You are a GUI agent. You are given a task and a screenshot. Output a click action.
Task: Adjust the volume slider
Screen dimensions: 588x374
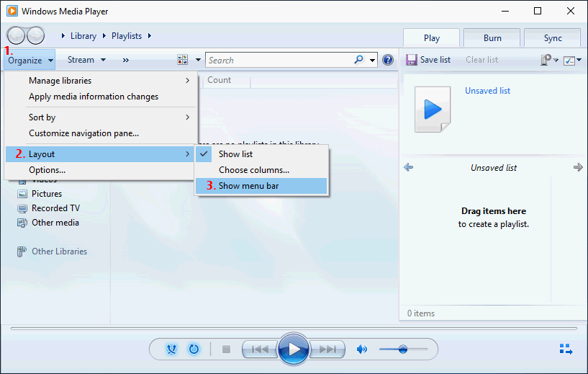[403, 349]
